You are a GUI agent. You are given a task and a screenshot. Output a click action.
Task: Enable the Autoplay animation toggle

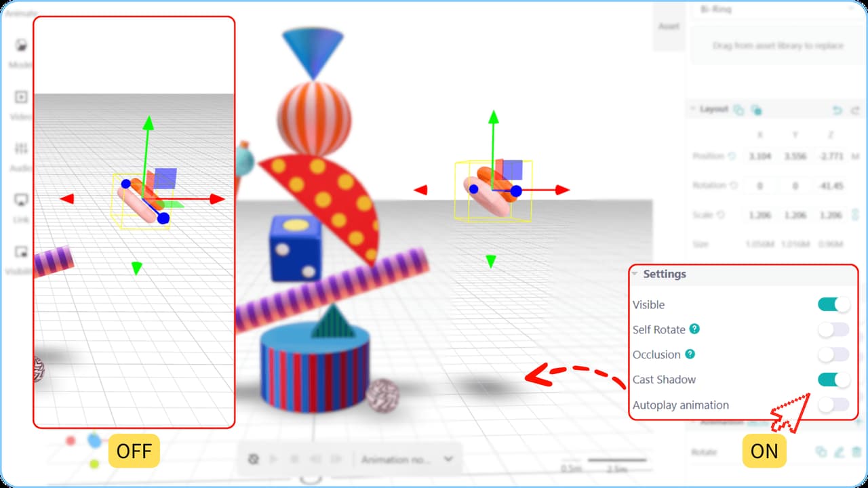coord(833,405)
